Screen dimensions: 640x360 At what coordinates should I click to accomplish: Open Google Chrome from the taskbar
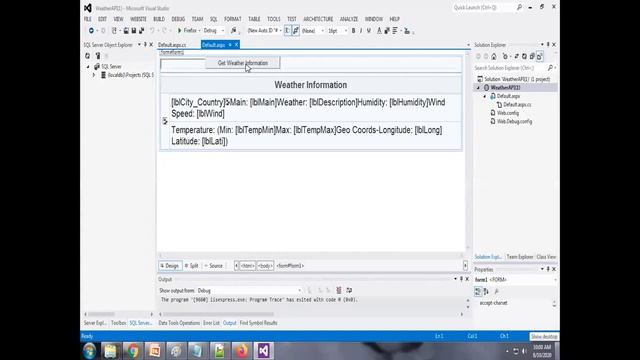click(133, 351)
